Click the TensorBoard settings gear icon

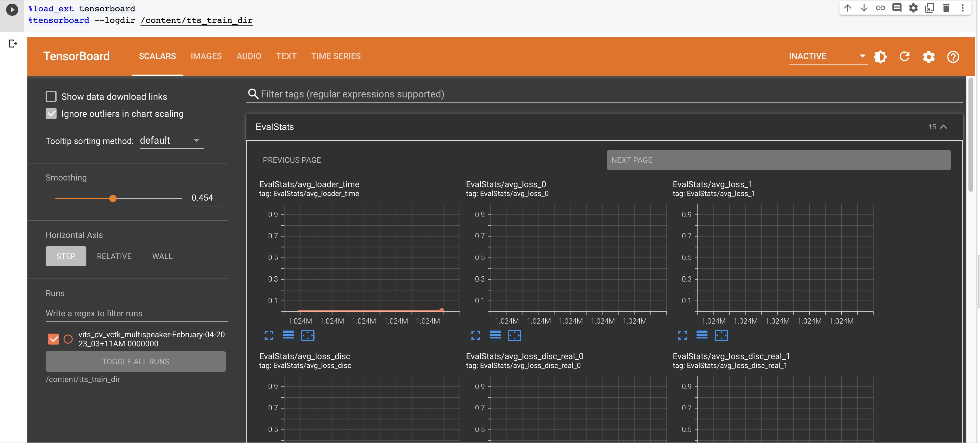click(930, 56)
